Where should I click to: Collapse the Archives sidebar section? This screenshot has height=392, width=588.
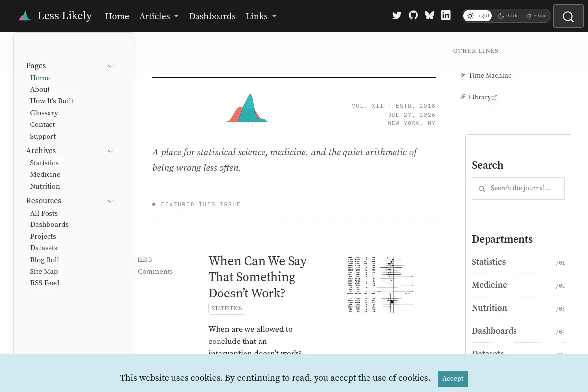[110, 151]
